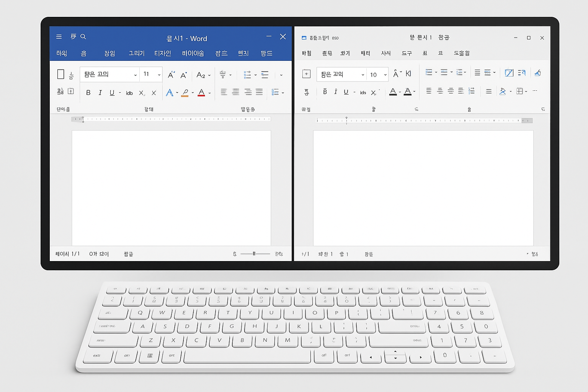This screenshot has width=588, height=392.
Task: Toggle center alignment in blue Word window
Action: [x=236, y=92]
